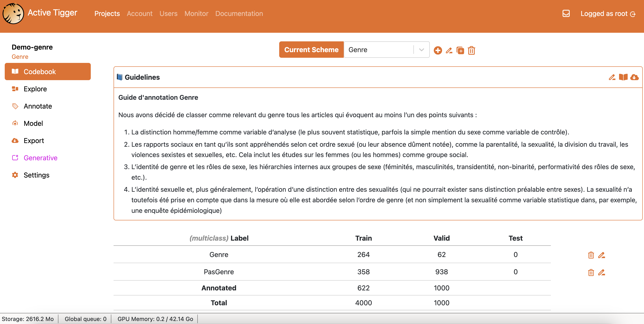Click the Generative sparkle icon
Screen dimensions: 644x324
[x=15, y=157]
